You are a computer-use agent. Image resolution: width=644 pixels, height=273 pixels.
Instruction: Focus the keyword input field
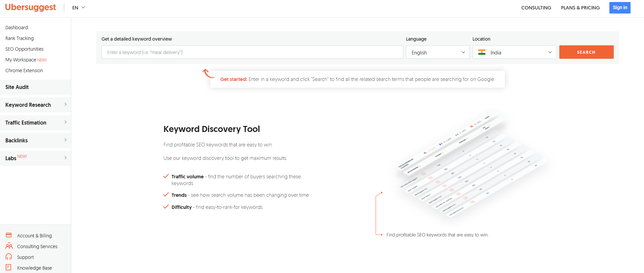pyautogui.click(x=252, y=52)
